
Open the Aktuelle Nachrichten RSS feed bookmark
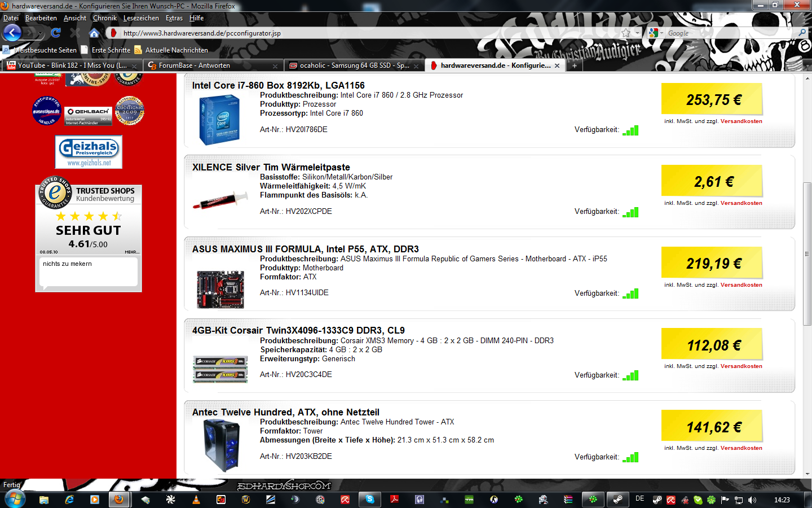click(171, 50)
